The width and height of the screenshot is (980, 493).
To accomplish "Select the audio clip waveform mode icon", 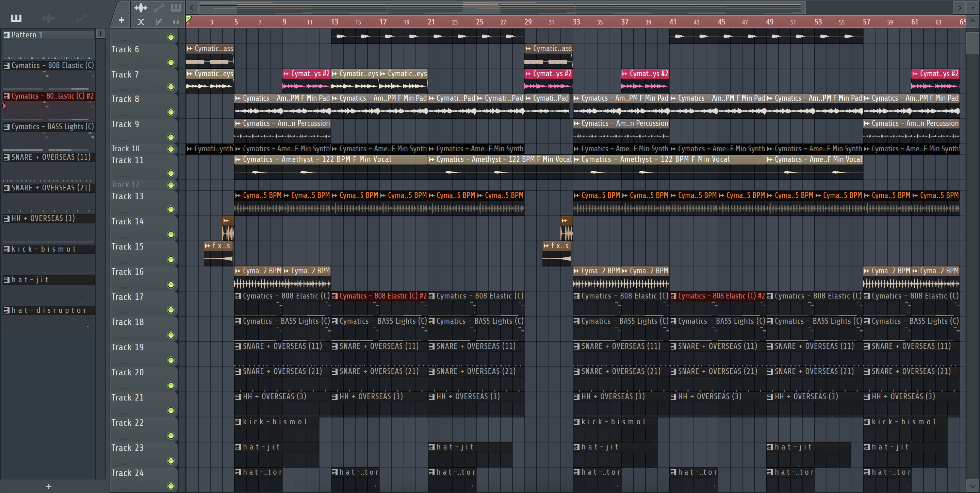I will pos(141,7).
